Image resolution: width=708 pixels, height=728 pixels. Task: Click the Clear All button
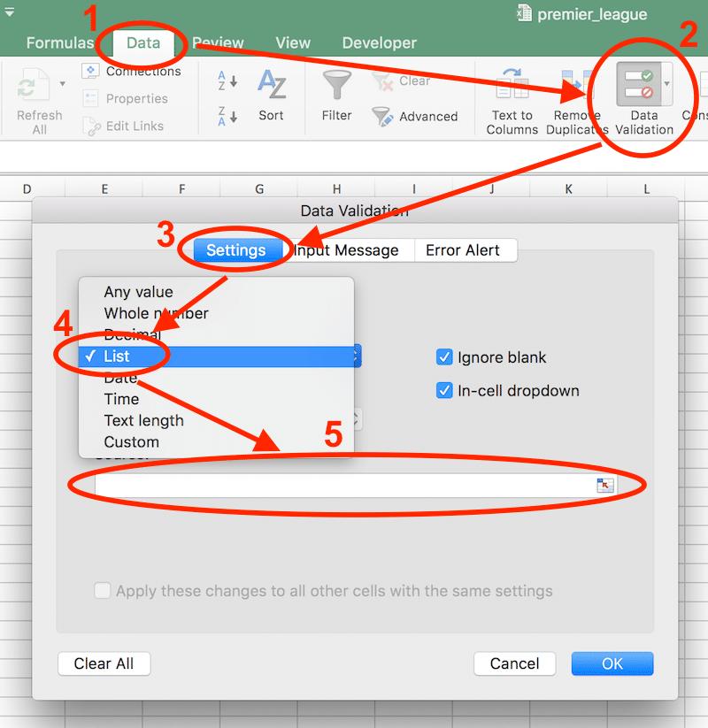tap(104, 663)
